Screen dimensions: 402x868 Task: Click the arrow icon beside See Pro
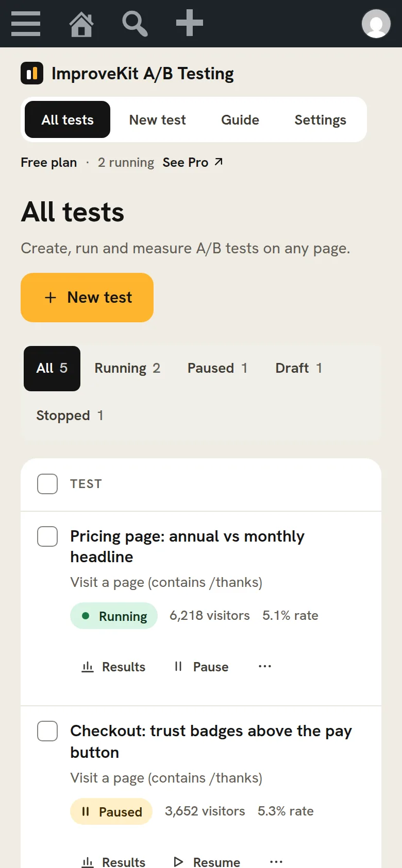219,162
